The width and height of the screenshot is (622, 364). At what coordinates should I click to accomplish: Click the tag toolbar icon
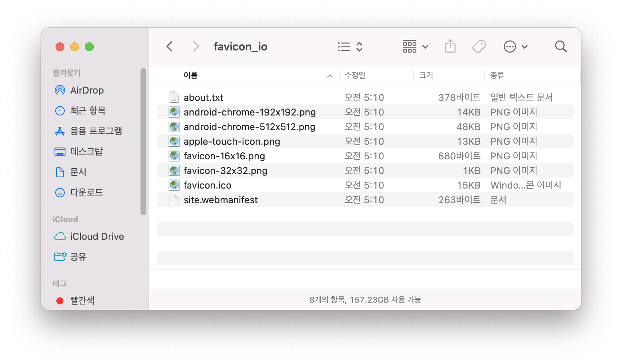(x=479, y=46)
